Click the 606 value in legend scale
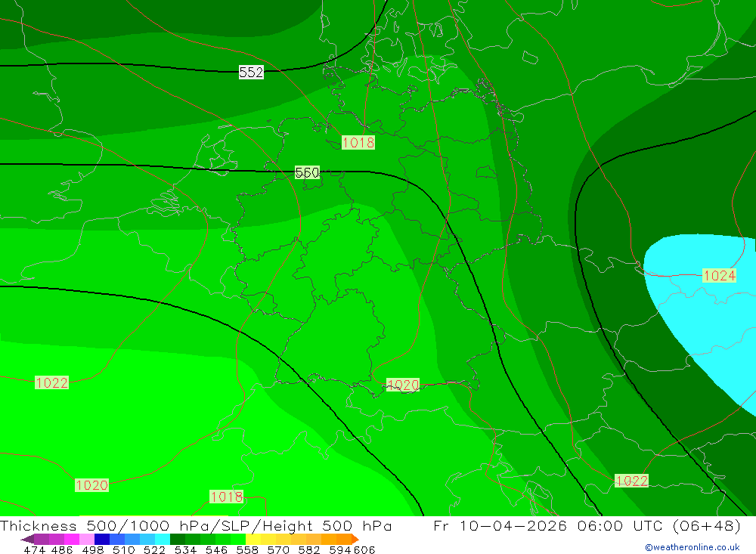Image resolution: width=756 pixels, height=554 pixels. pyautogui.click(x=364, y=549)
